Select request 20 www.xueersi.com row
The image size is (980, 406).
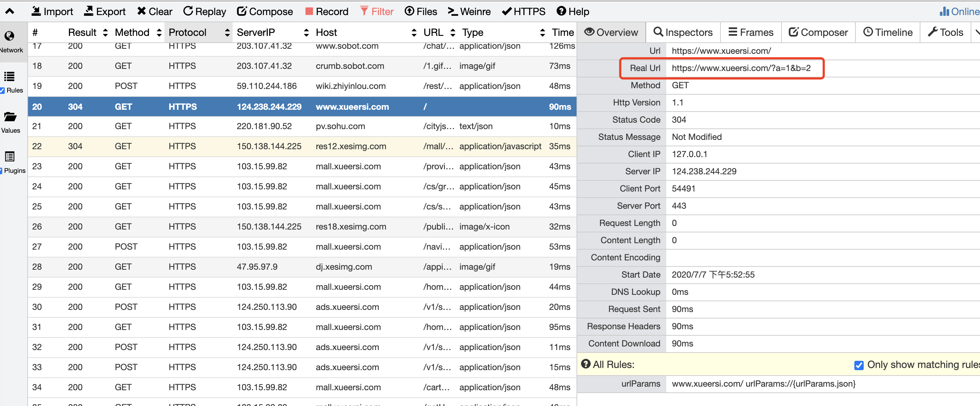click(x=302, y=107)
